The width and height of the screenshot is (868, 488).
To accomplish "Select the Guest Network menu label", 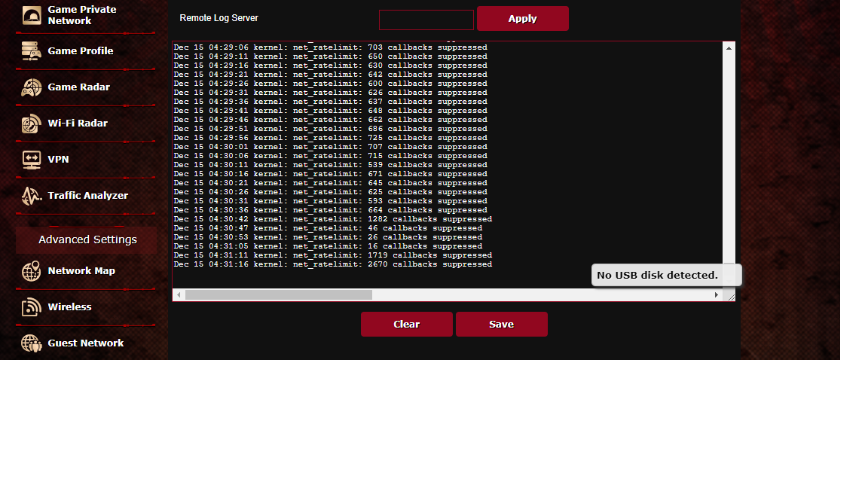I will [86, 343].
